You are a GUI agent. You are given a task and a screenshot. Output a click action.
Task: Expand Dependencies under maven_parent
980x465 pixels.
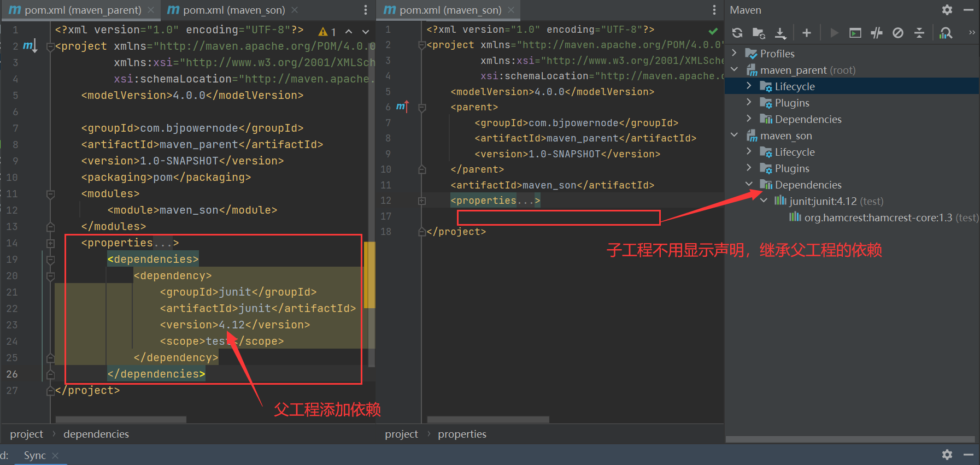coord(749,119)
